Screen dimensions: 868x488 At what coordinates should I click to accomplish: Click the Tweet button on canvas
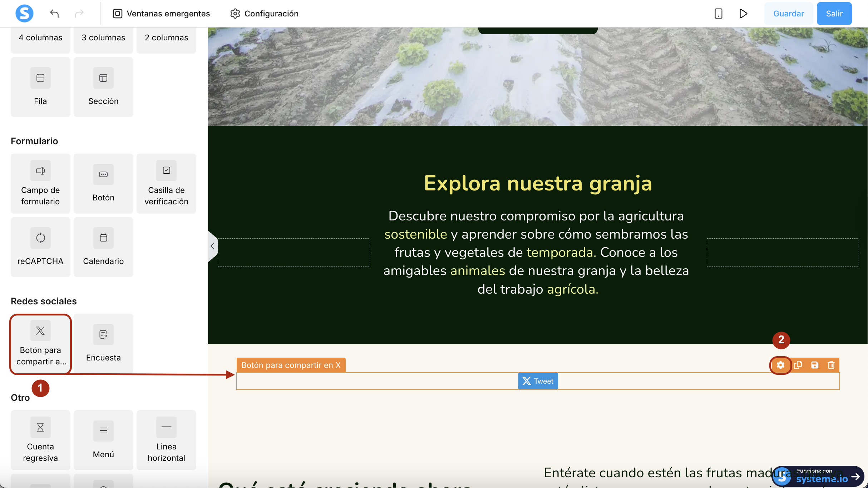(538, 381)
